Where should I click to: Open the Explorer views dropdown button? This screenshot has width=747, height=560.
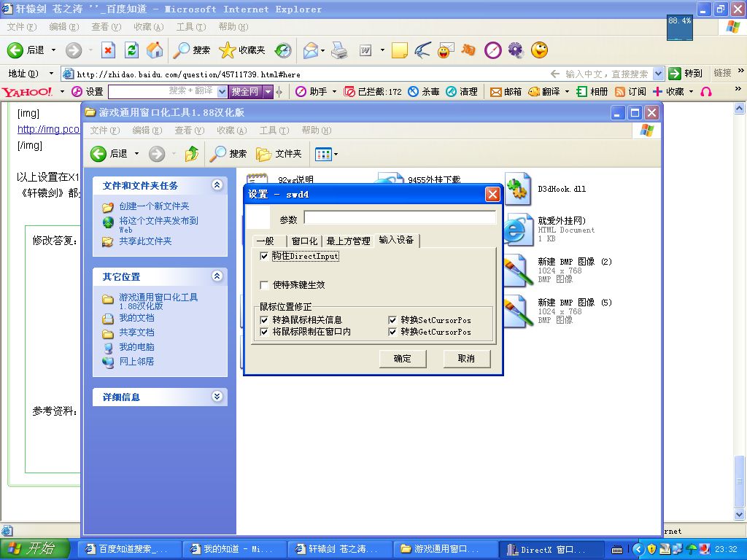tap(326, 154)
